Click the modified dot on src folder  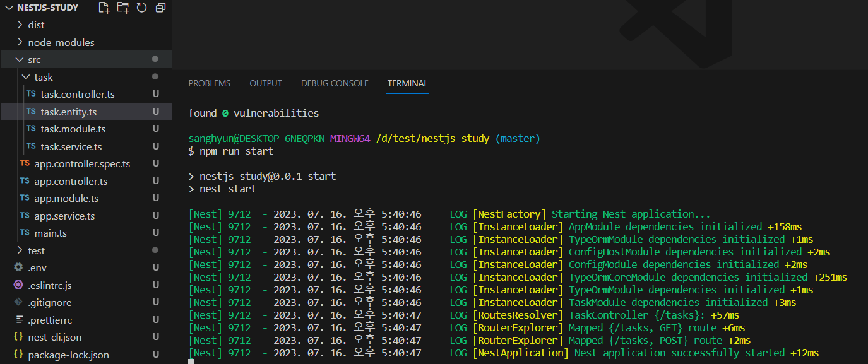155,59
